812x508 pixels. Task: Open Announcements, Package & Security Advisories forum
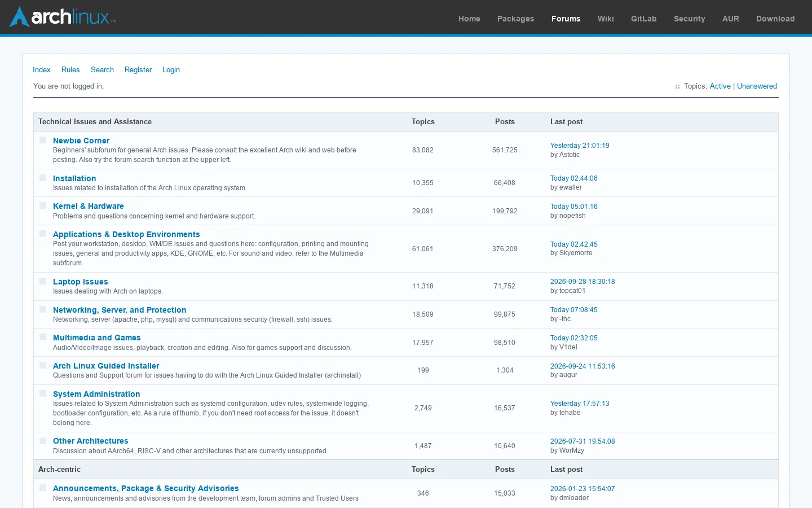coord(145,488)
